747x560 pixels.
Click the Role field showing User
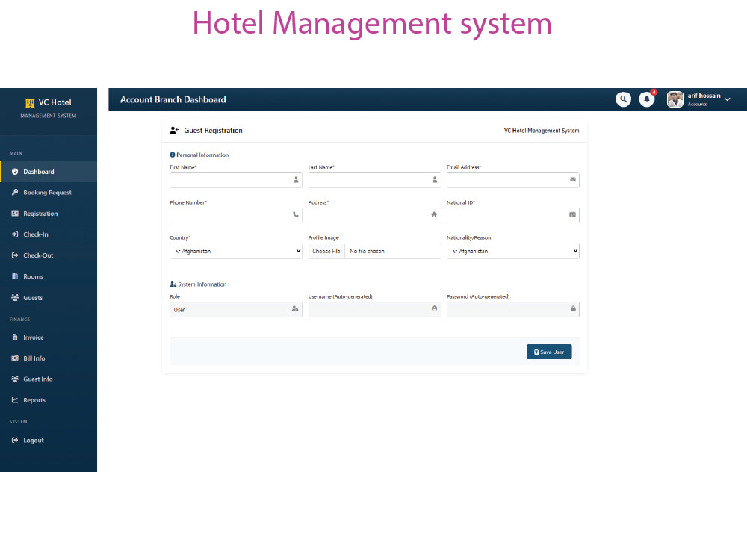(x=236, y=310)
